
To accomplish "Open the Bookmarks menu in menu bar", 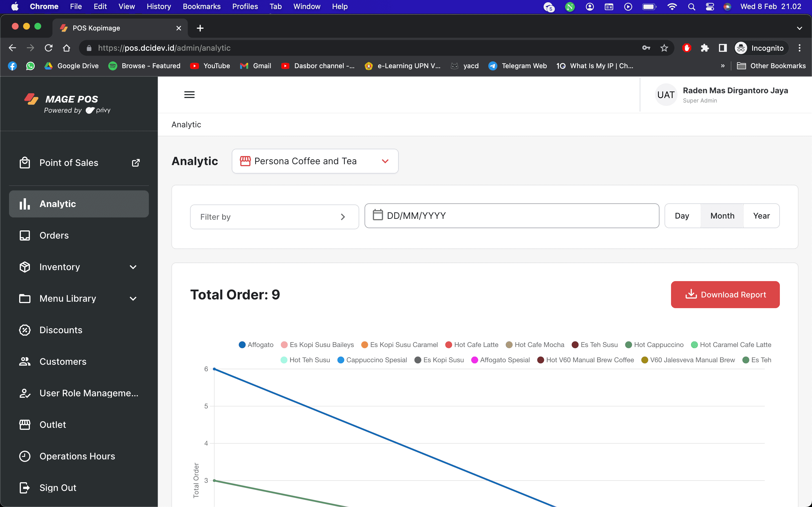I will tap(201, 6).
